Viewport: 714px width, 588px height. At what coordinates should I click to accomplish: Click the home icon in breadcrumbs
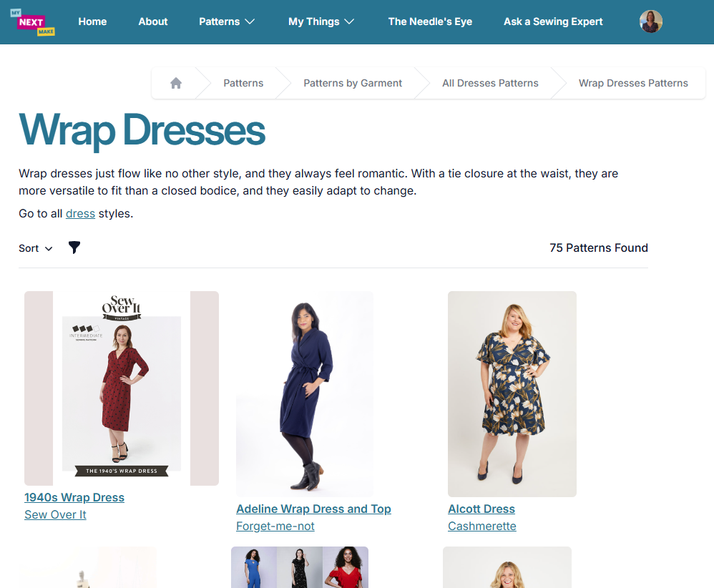176,83
